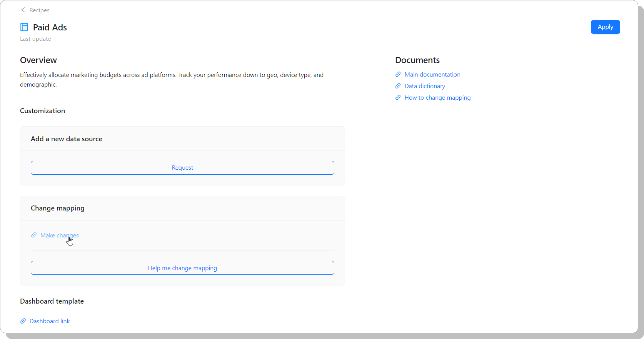Image resolution: width=644 pixels, height=339 pixels.
Task: Open the Data dictionary link
Action: click(x=425, y=86)
